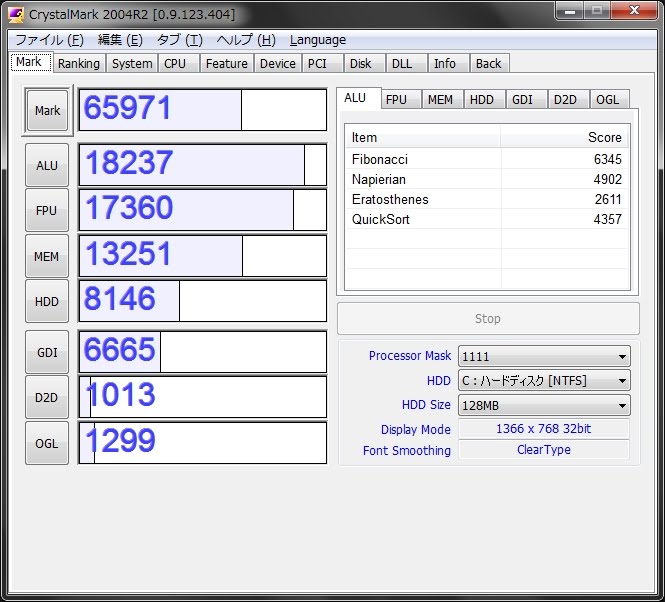Viewport: 665px width, 602px height.
Task: Click the ALU score bar 18237
Action: 203,165
